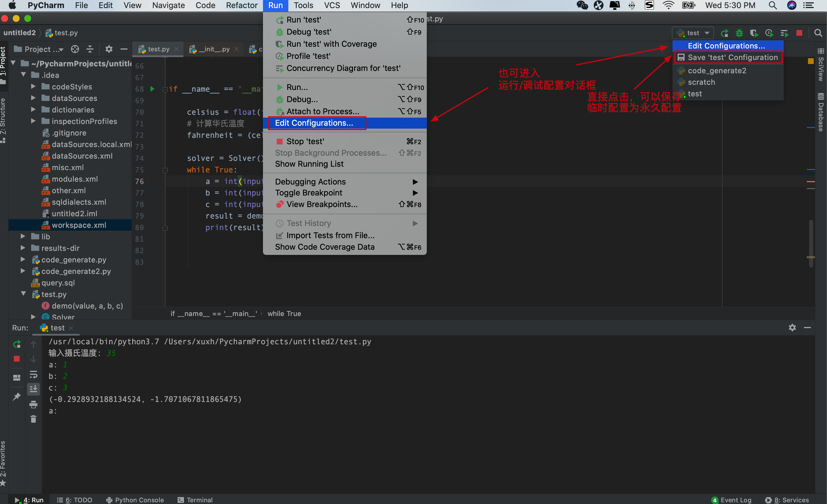This screenshot has height=504, width=827.
Task: Click the down-arrow icon in the Run console
Action: point(33,359)
